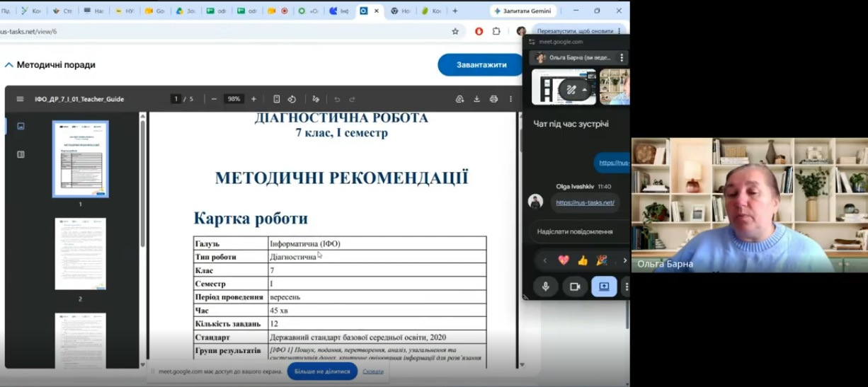Toggle screen presentation button in Meet
The image size is (868, 387).
(604, 287)
